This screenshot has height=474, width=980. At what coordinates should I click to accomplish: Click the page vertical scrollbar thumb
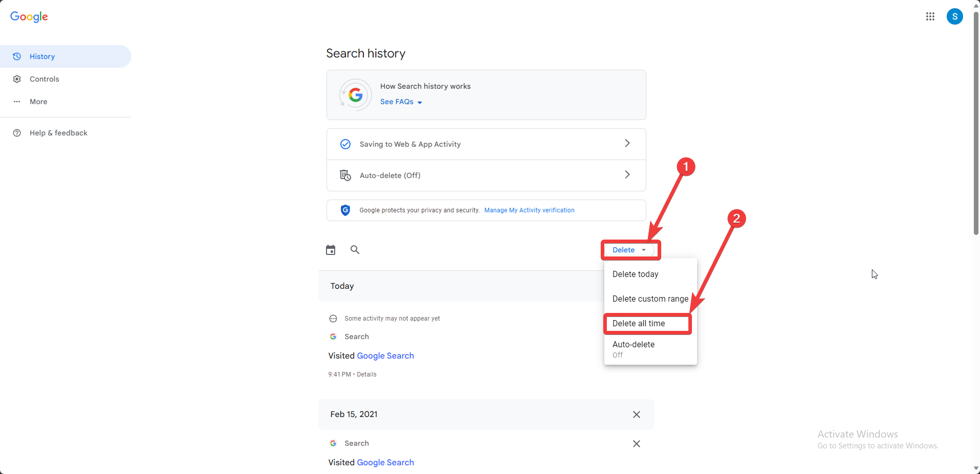tap(976, 123)
